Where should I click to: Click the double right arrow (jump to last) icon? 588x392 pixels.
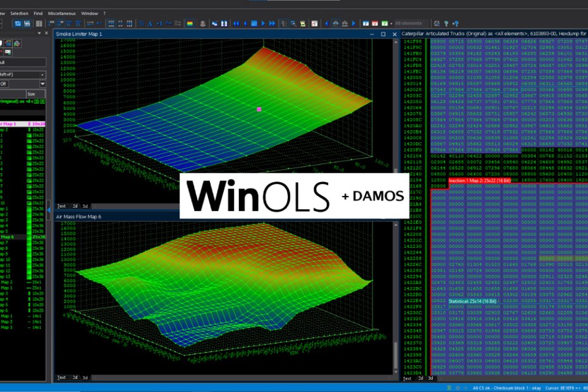click(x=273, y=23)
